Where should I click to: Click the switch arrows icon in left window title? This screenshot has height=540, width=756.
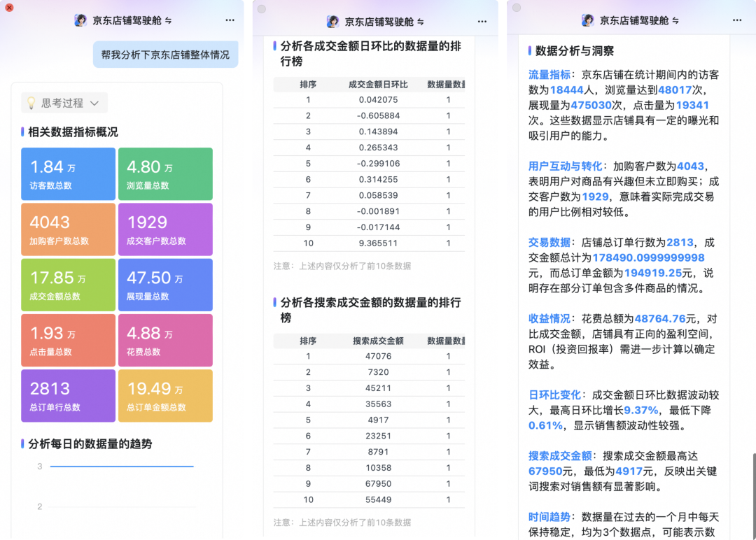coord(168,21)
